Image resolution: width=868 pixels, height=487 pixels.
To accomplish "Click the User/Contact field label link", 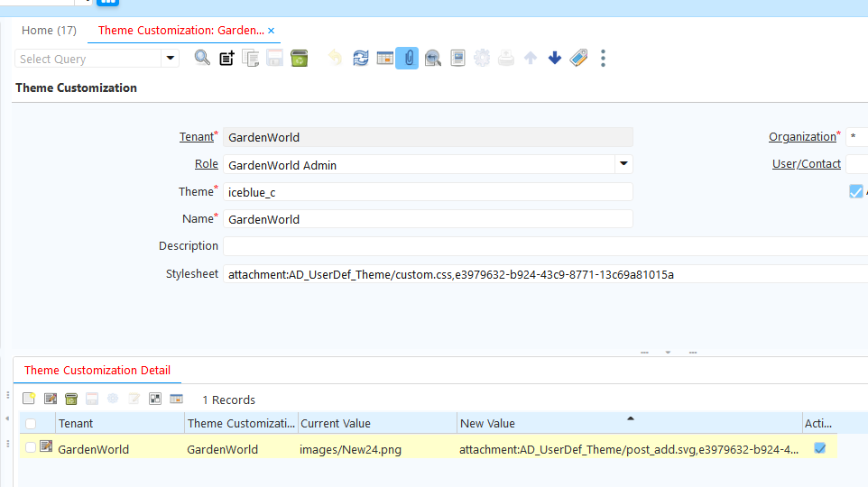I will 807,164.
